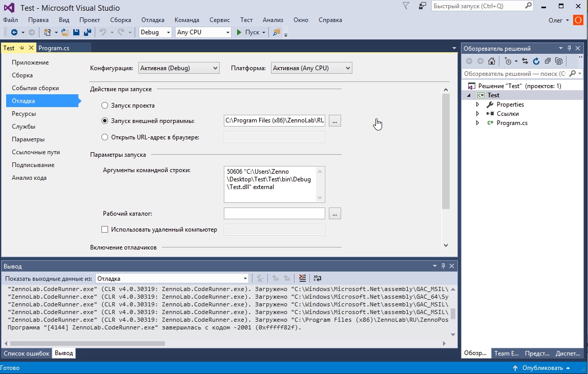This screenshot has width=588, height=374.
Task: Click the notifications flag icon
Action: point(406,6)
